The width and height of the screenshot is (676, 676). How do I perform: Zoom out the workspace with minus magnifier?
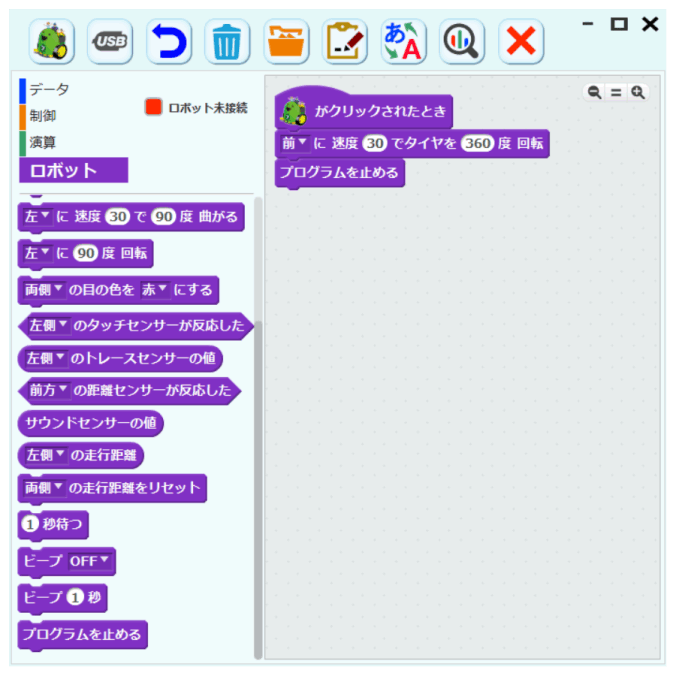click(595, 92)
